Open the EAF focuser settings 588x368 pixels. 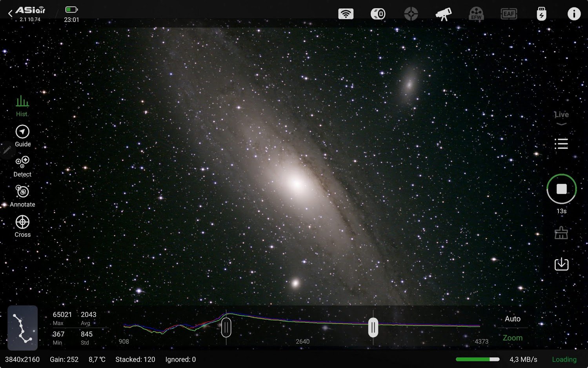(x=508, y=13)
